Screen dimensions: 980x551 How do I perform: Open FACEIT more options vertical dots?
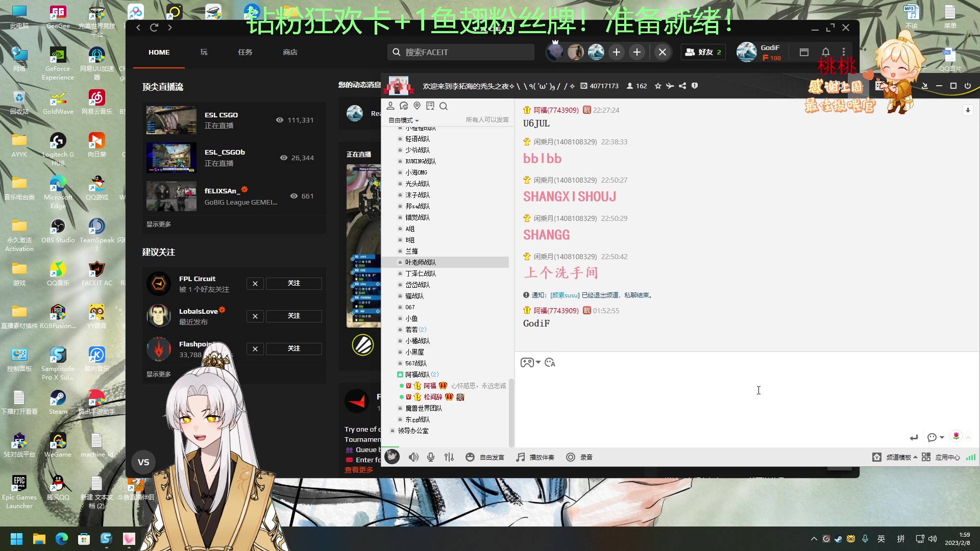(844, 52)
